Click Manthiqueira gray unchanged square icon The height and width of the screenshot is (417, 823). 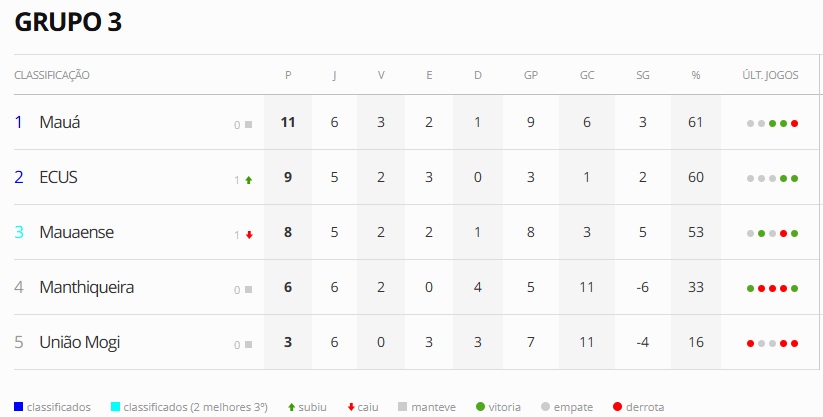tap(248, 290)
